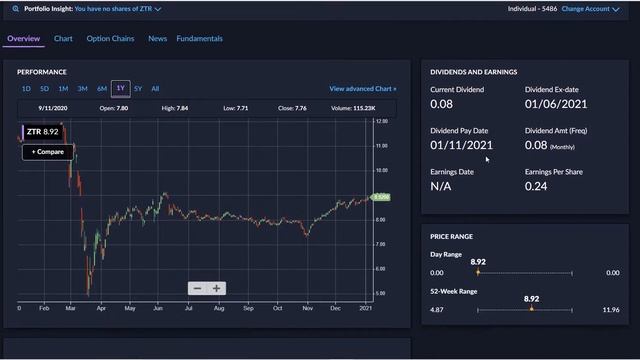Click the PRICE RANGE heading
This screenshot has width=640, height=360.
(x=451, y=237)
